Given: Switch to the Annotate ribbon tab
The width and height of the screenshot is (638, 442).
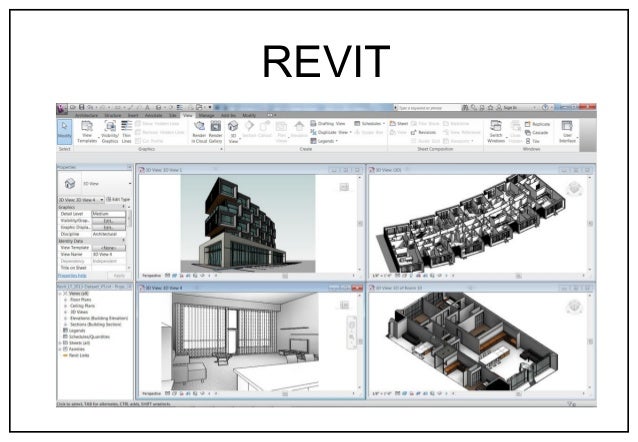Looking at the screenshot, I should pos(153,116).
